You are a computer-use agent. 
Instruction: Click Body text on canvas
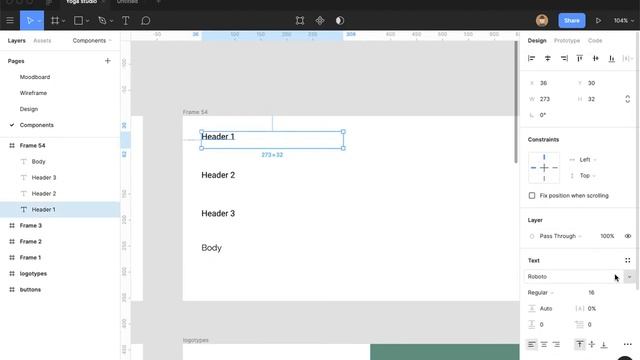(x=211, y=248)
